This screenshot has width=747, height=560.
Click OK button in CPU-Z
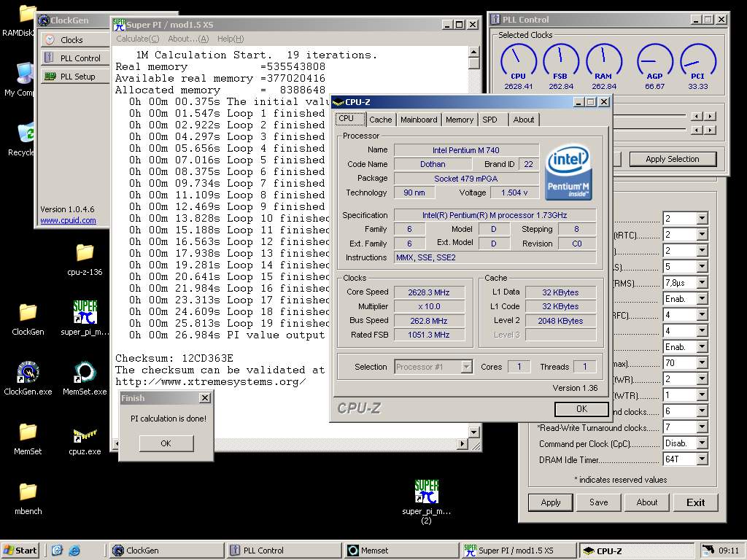click(581, 408)
